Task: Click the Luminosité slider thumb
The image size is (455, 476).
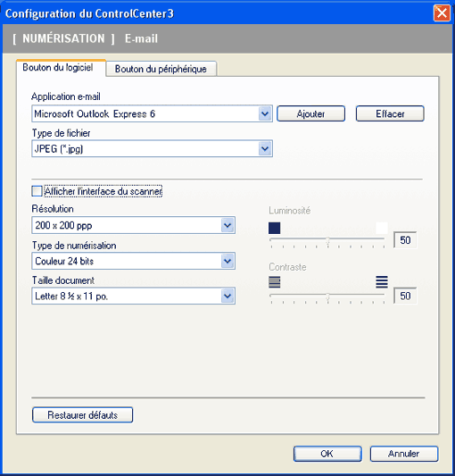Action: click(x=327, y=242)
